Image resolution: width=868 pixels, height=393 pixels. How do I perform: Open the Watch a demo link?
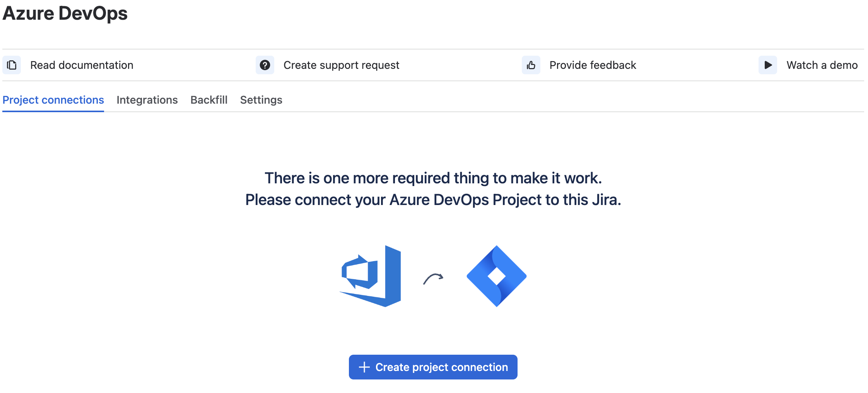coord(822,65)
